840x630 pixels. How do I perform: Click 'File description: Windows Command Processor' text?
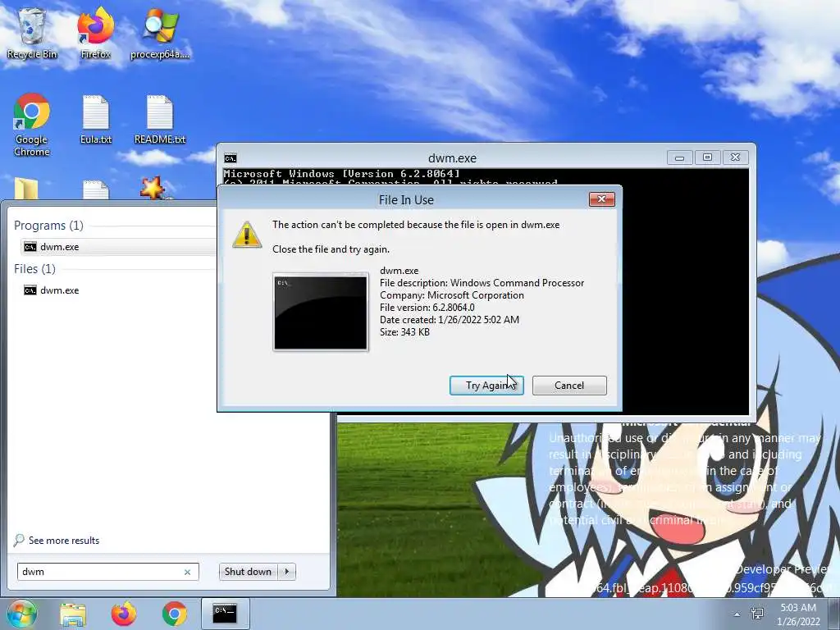(482, 283)
